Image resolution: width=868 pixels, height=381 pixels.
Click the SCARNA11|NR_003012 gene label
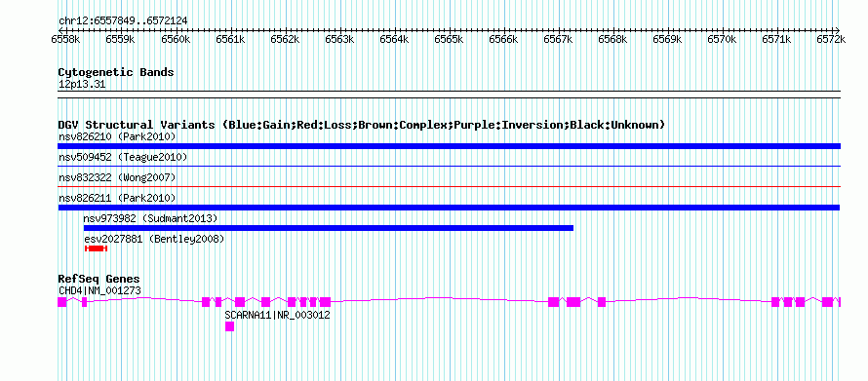(x=277, y=315)
